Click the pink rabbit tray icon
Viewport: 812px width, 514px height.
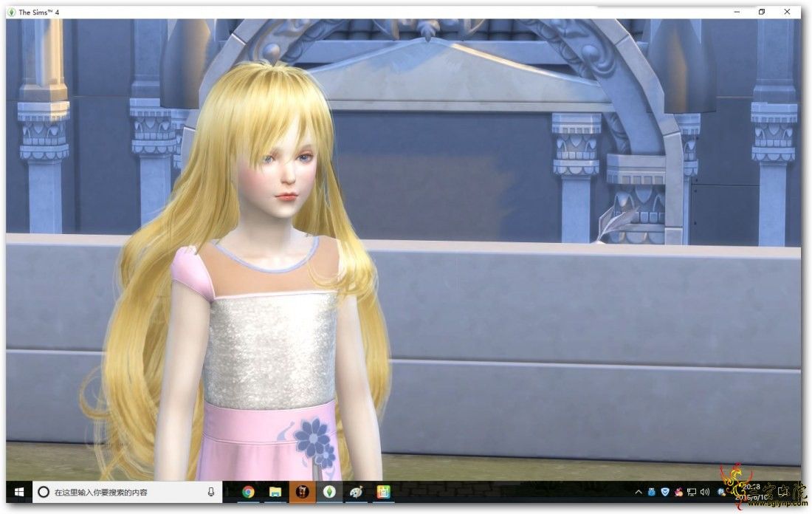pos(678,492)
